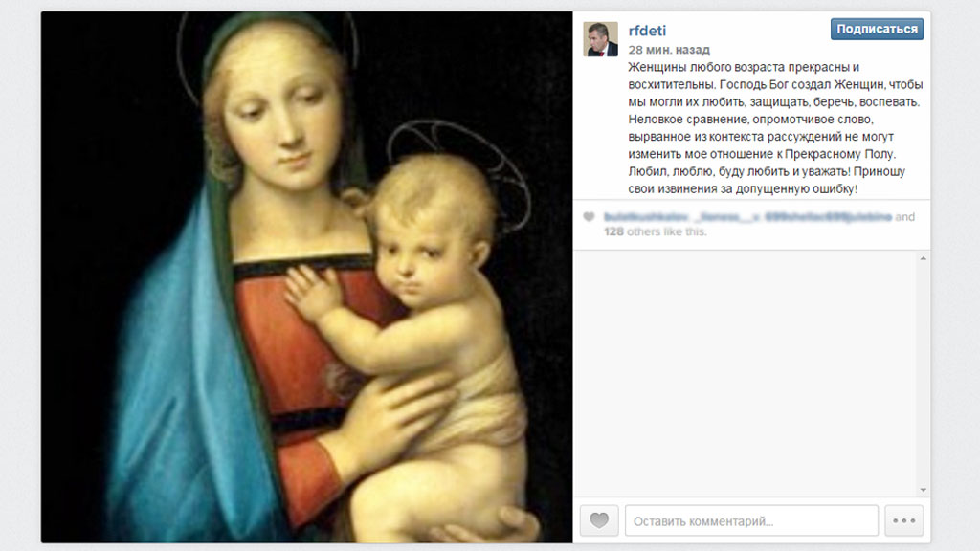This screenshot has height=551, width=980.
Task: Open the third blurred liker's username
Action: click(828, 217)
